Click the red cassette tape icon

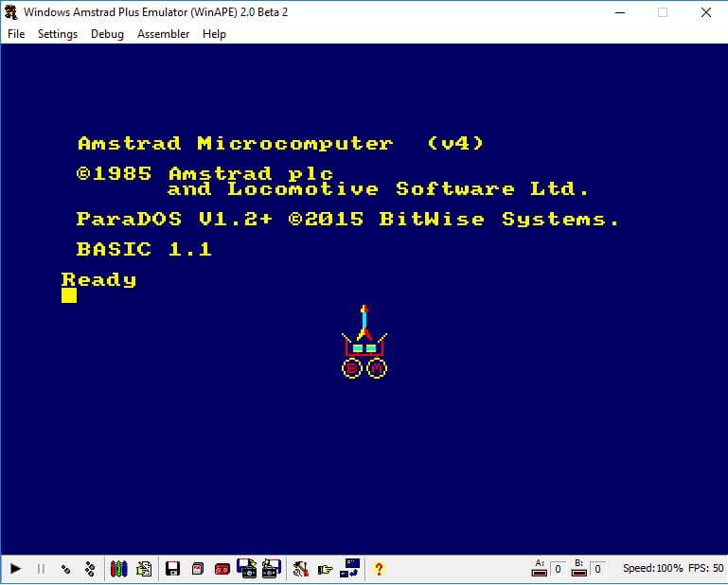[x=222, y=569]
